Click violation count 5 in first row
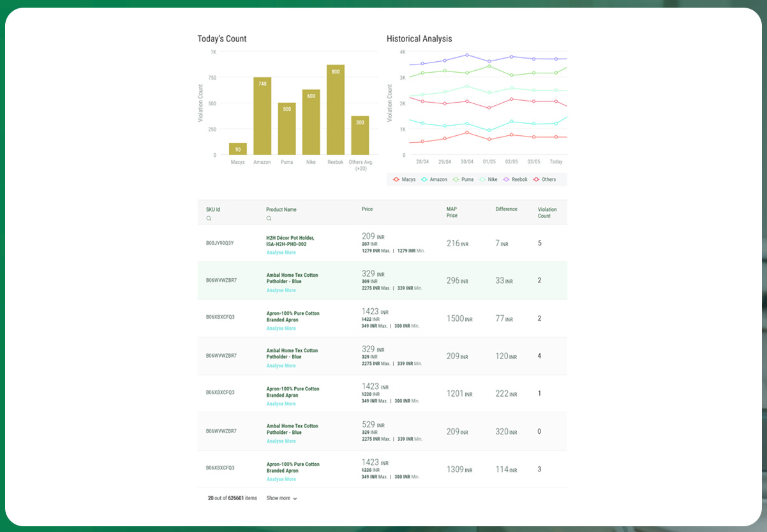 pyautogui.click(x=540, y=243)
